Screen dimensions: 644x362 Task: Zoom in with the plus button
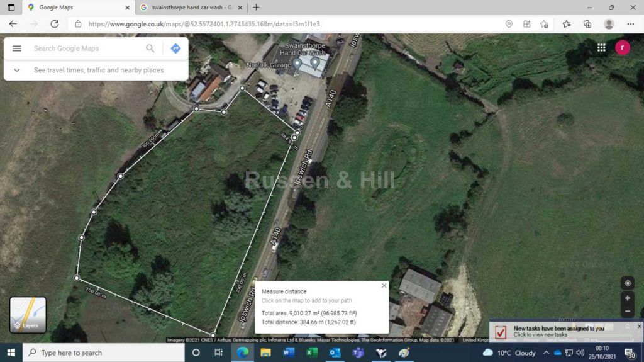pos(628,298)
